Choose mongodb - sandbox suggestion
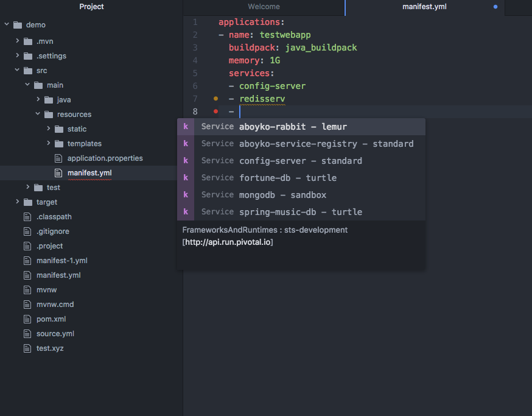The width and height of the screenshot is (532, 416). tap(301, 195)
